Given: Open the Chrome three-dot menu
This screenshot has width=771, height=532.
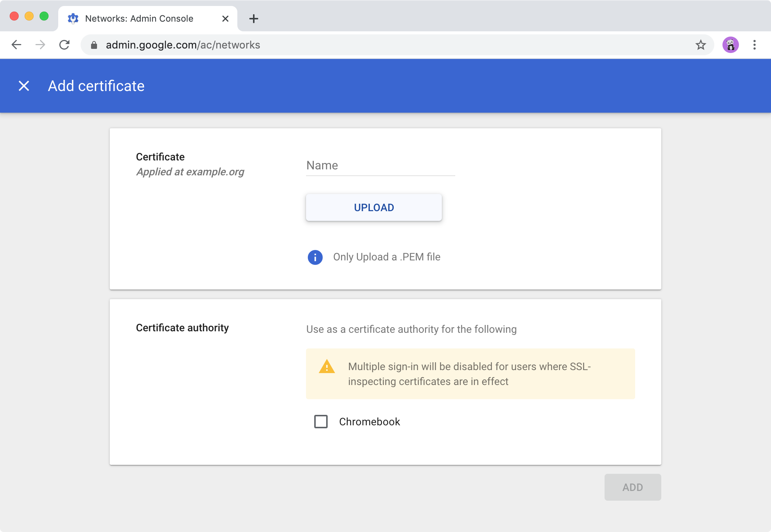Looking at the screenshot, I should [754, 45].
